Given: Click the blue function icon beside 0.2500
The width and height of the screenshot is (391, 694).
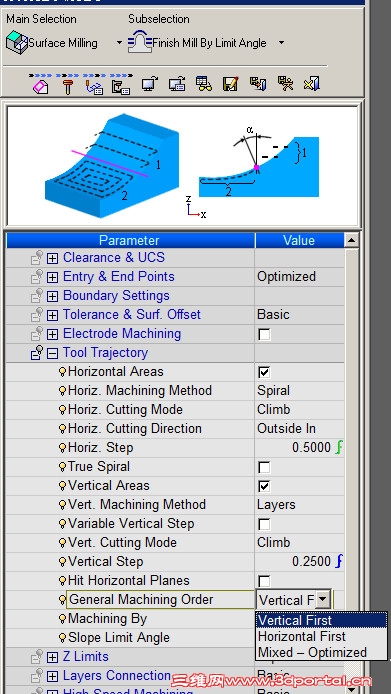Looking at the screenshot, I should click(339, 561).
